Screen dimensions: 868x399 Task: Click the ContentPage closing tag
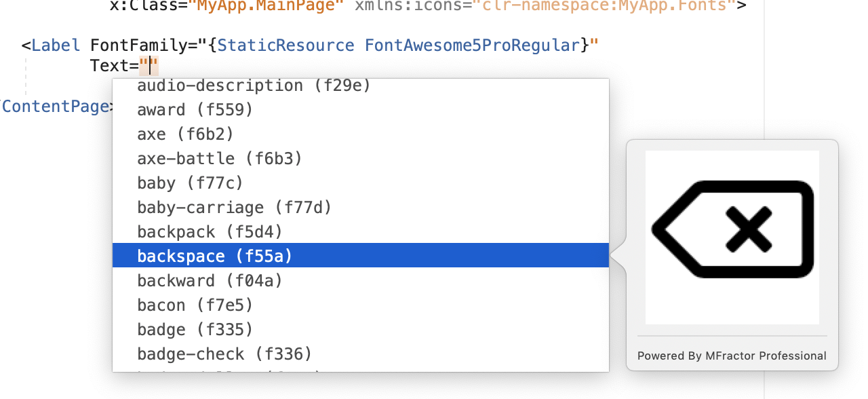coord(56,107)
